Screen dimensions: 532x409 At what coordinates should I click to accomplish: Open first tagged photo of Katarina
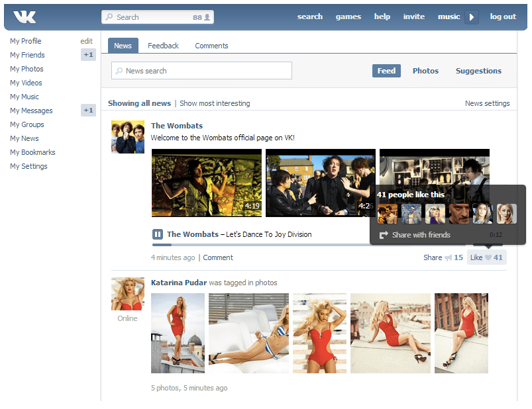[x=178, y=333]
